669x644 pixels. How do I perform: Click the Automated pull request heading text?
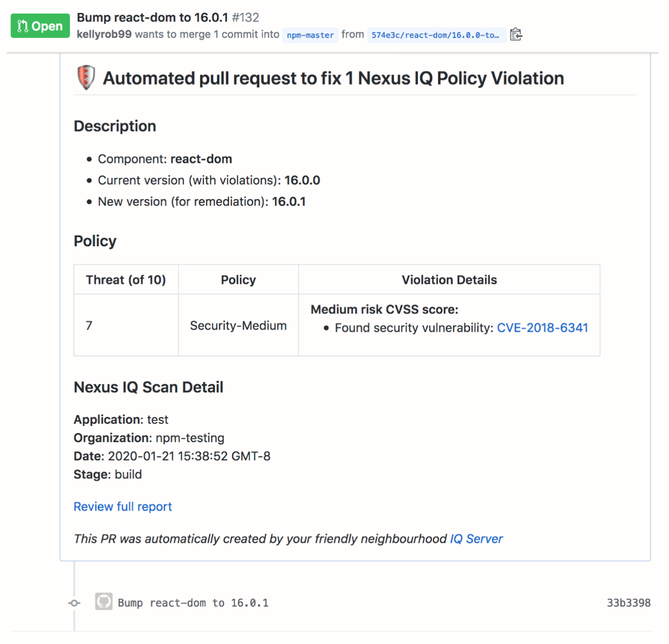point(333,78)
